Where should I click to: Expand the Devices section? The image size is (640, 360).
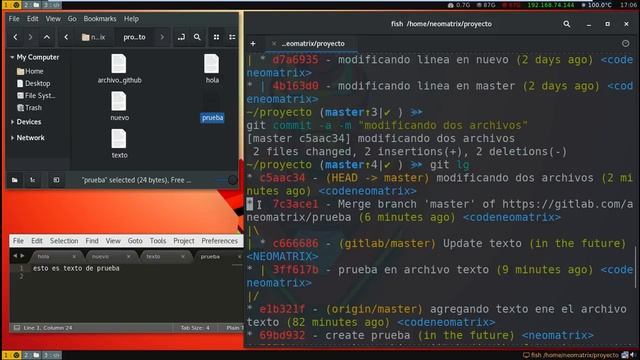pyautogui.click(x=12, y=122)
